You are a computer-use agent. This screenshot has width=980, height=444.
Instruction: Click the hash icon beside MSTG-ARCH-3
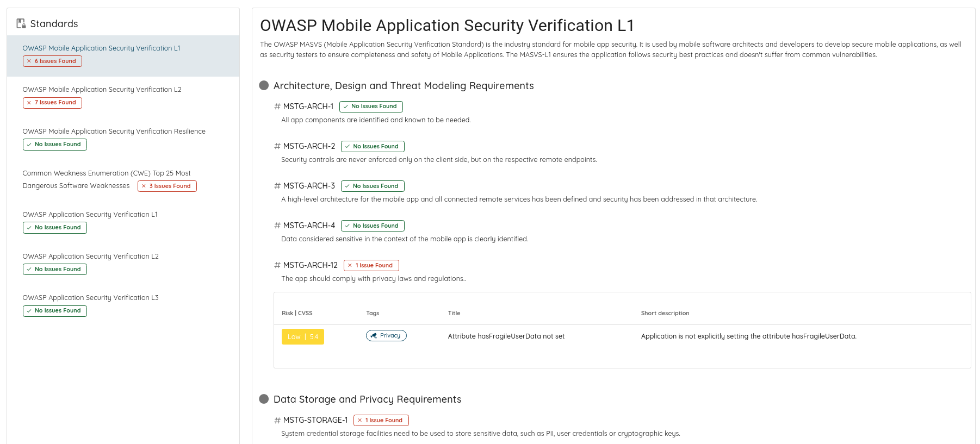[277, 186]
